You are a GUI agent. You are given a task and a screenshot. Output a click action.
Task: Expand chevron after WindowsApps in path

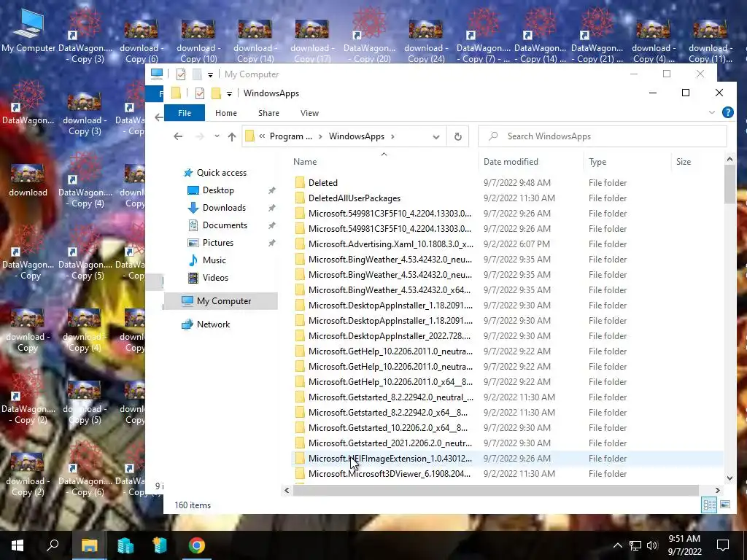click(x=392, y=136)
